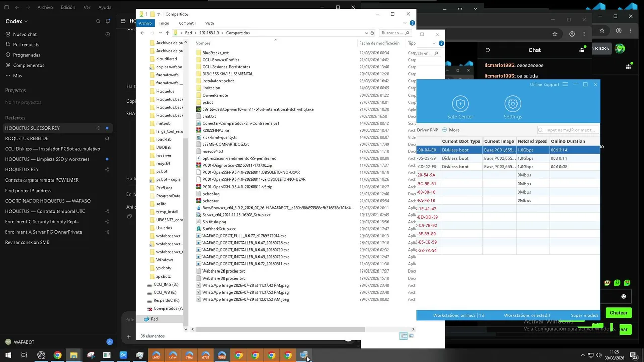
Task: Open Safe Center in the diskless manager
Action: pos(460,108)
